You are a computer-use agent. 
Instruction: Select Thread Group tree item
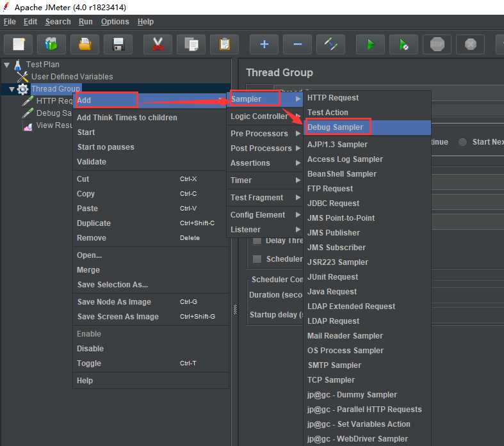click(x=56, y=88)
